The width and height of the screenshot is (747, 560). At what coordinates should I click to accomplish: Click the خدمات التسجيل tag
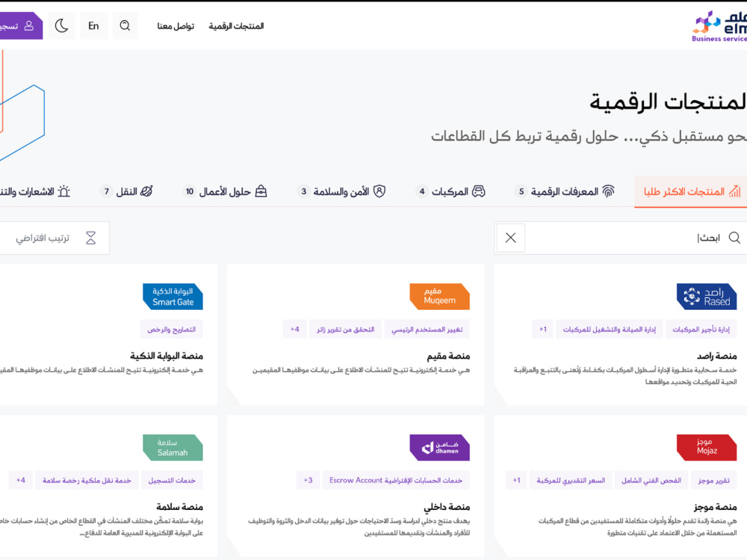172,480
